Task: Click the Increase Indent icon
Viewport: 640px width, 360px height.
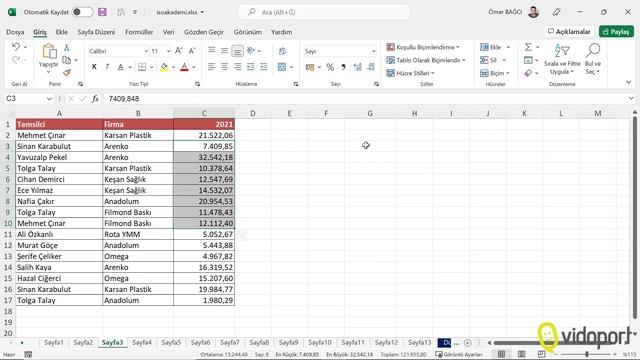Action: tap(264, 67)
